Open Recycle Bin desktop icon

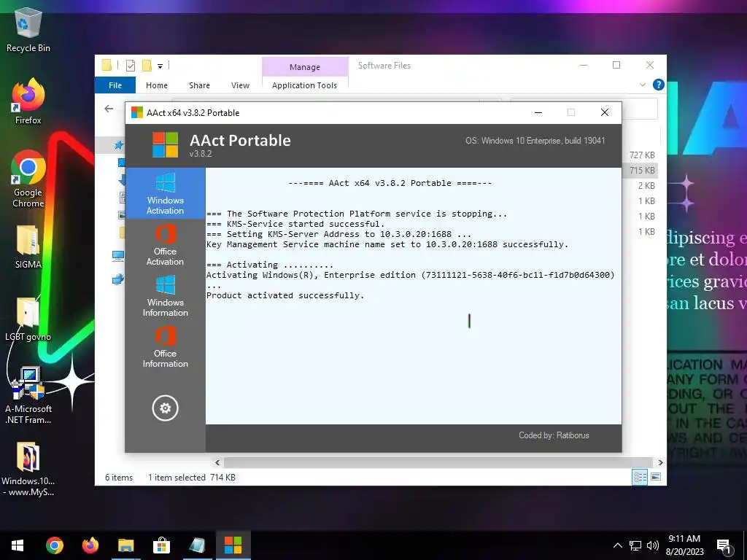coord(28,29)
